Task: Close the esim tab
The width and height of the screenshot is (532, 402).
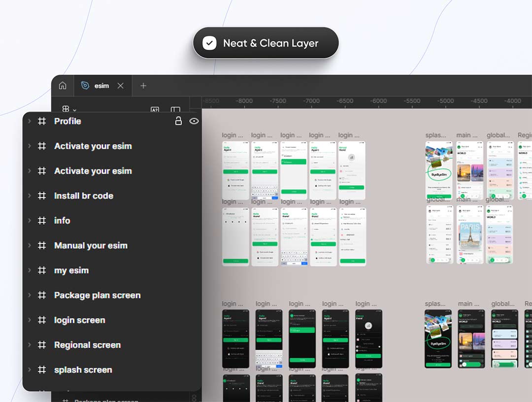Action: (x=120, y=86)
